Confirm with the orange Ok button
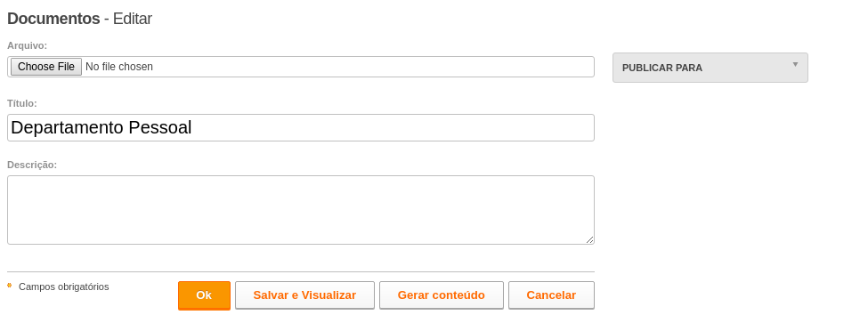The image size is (868, 331). 204,295
